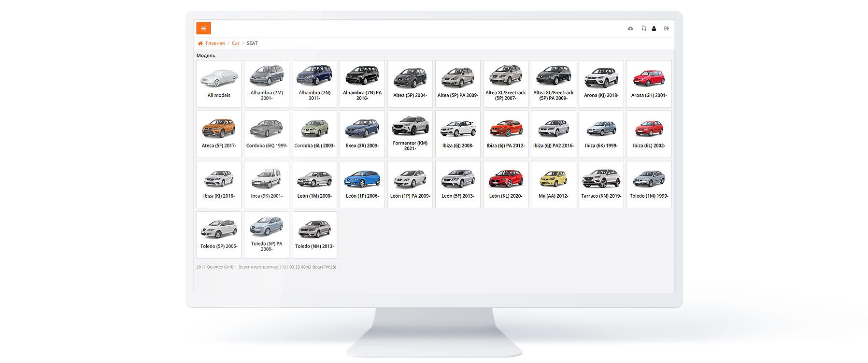
Task: Go to Главная in the breadcrumb
Action: pyautogui.click(x=215, y=44)
